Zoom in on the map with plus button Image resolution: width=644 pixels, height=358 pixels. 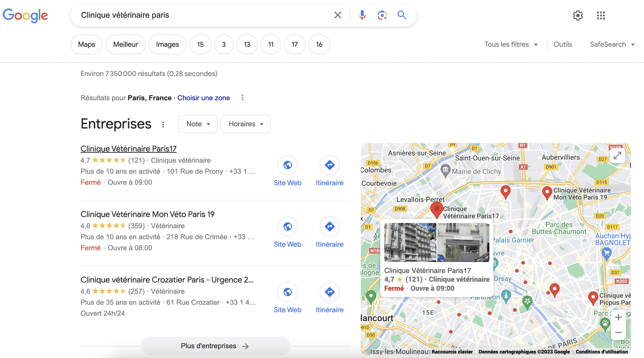(x=618, y=317)
